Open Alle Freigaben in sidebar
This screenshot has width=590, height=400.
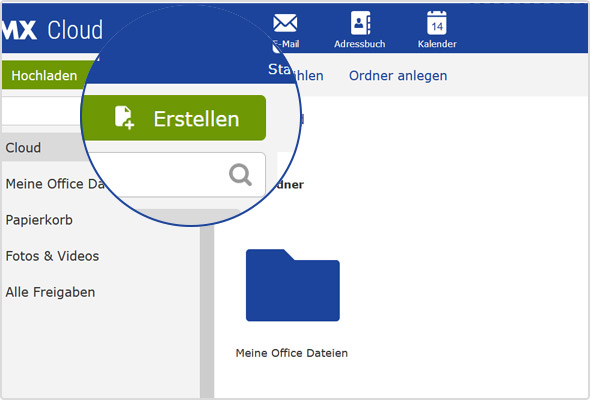pos(50,292)
